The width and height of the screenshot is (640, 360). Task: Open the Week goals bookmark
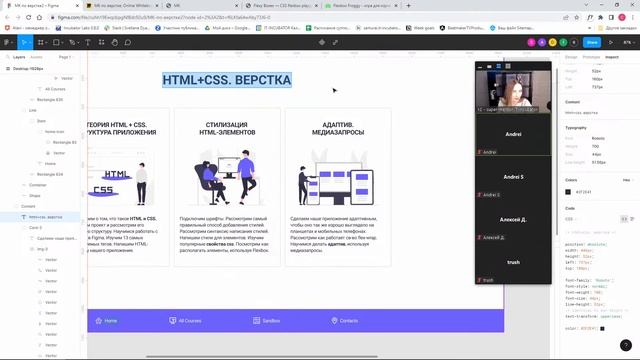[420, 28]
